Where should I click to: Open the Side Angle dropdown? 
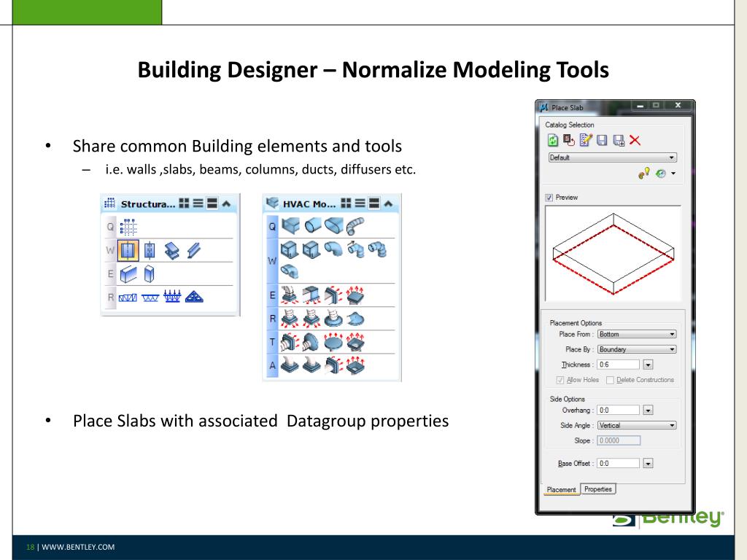click(637, 425)
